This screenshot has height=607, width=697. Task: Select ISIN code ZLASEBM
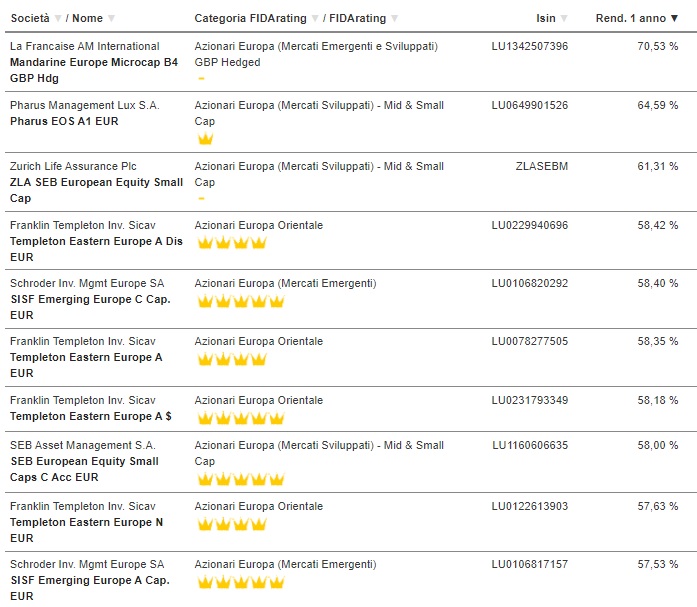click(542, 166)
